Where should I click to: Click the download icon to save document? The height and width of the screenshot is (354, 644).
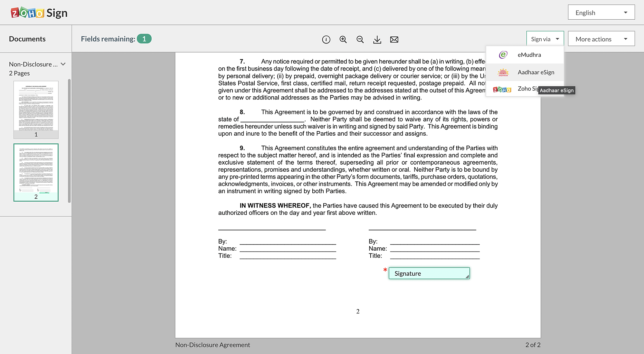[377, 39]
